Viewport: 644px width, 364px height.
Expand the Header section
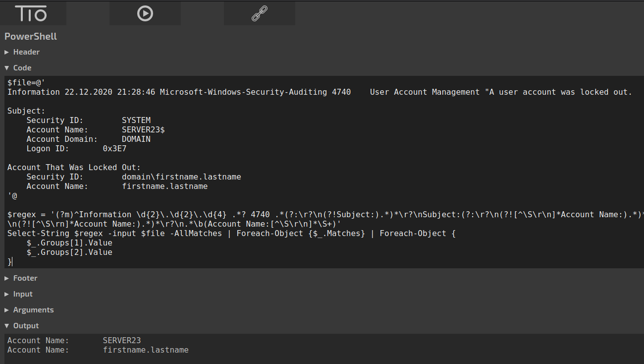26,52
